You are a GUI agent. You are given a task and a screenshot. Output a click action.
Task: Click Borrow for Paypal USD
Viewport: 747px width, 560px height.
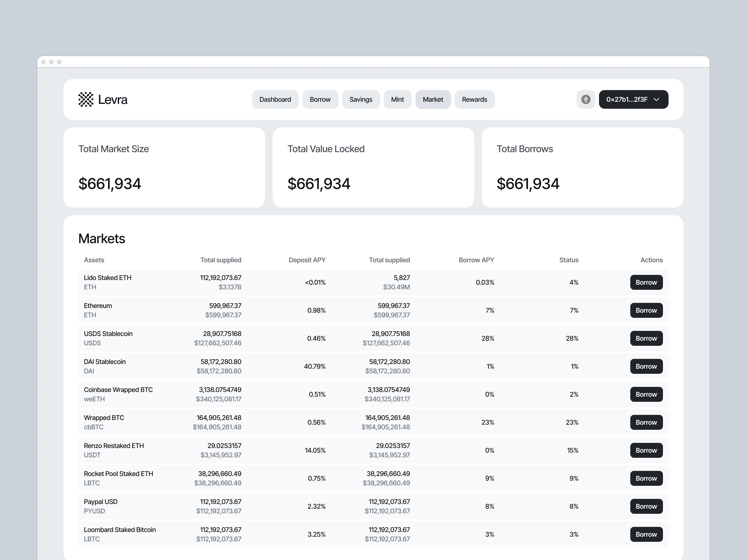tap(646, 506)
